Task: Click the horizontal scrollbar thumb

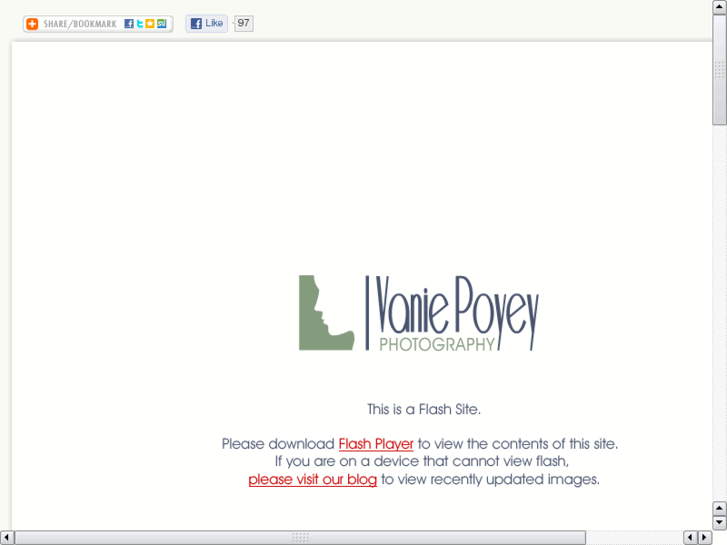Action: pos(300,538)
